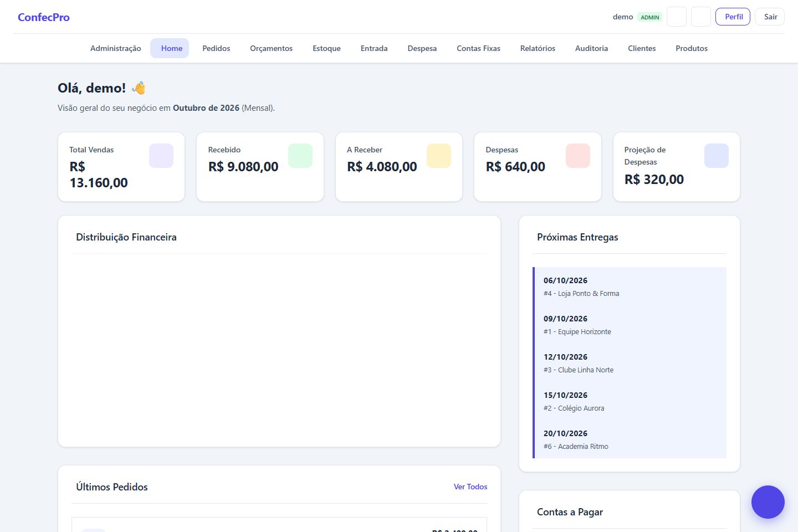
Task: Open the Entrada page
Action: click(374, 48)
